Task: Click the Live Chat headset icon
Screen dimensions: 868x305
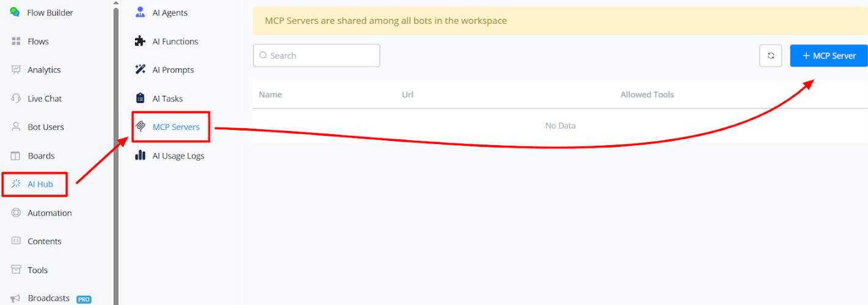Action: [16, 98]
